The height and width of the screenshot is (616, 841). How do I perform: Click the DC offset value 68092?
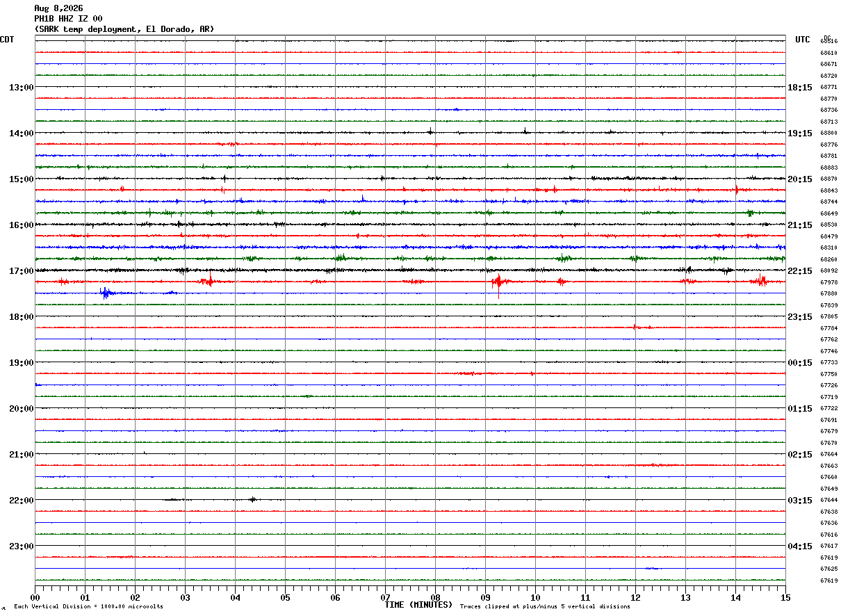tap(829, 271)
